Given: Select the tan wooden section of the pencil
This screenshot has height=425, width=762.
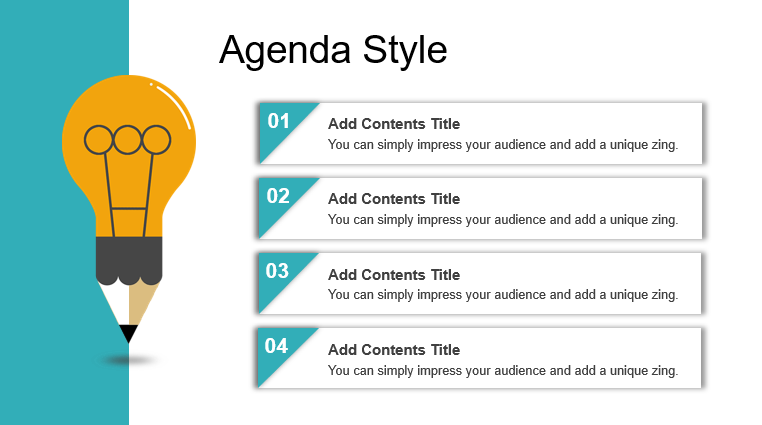Looking at the screenshot, I should 143,302.
